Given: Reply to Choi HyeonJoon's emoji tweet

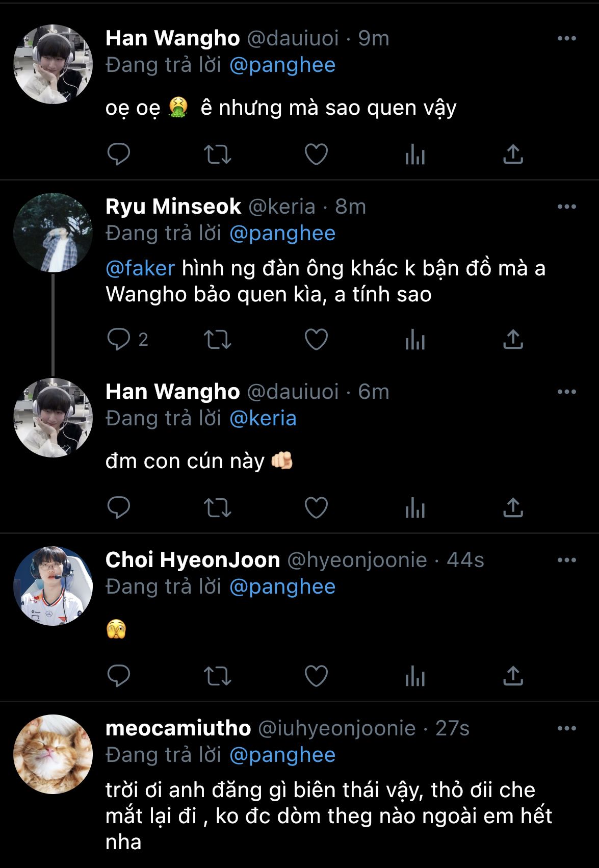Looking at the screenshot, I should pos(119,676).
